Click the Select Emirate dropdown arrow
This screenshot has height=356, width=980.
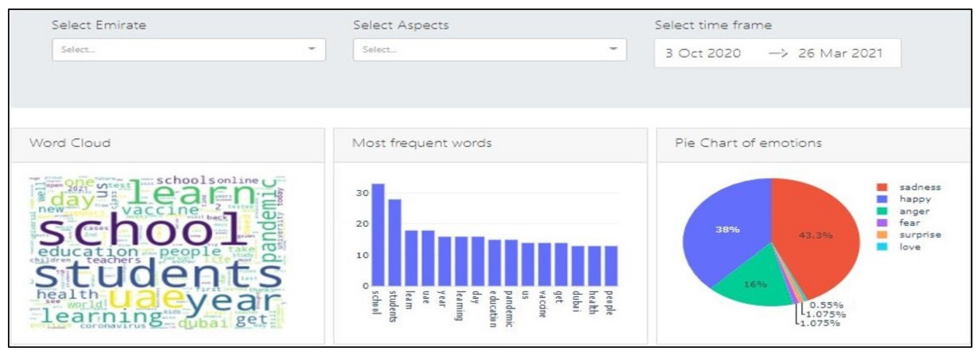(x=312, y=49)
